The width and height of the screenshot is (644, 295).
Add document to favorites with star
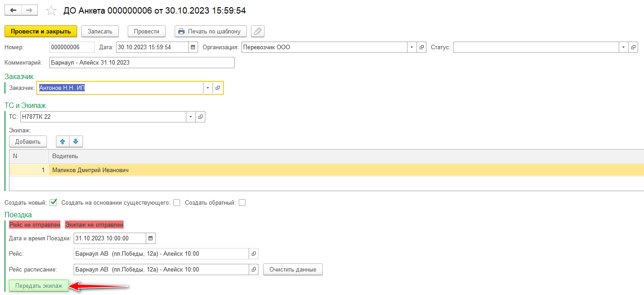click(51, 10)
